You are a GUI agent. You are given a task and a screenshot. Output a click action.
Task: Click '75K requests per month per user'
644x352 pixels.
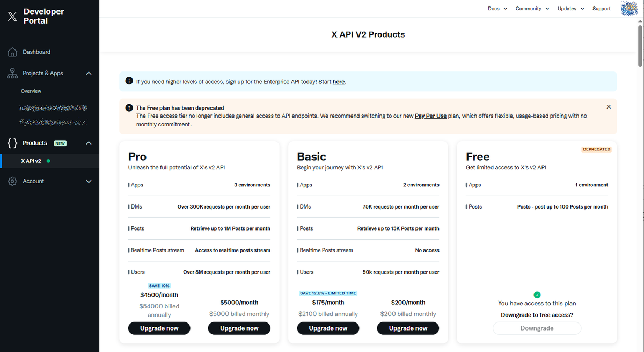[x=401, y=207]
